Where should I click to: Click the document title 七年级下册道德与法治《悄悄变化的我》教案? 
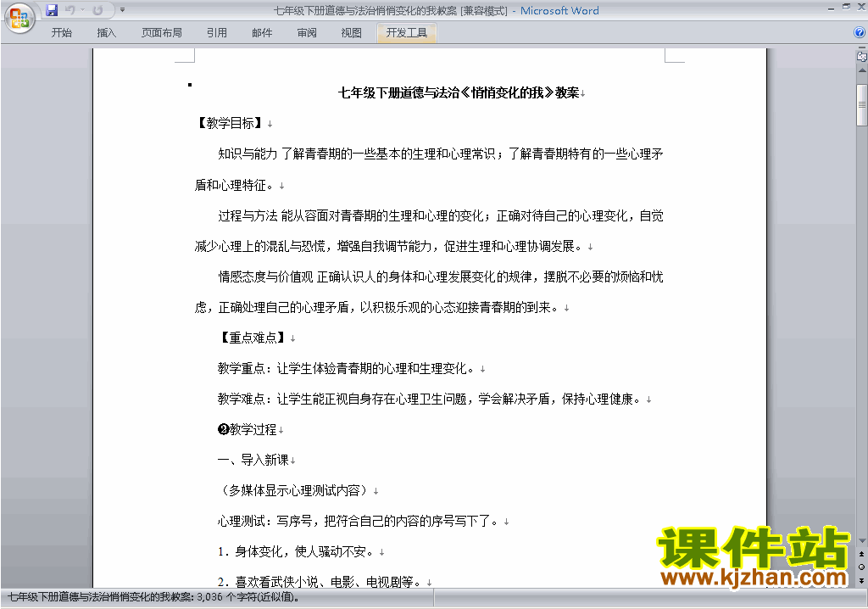click(x=459, y=92)
